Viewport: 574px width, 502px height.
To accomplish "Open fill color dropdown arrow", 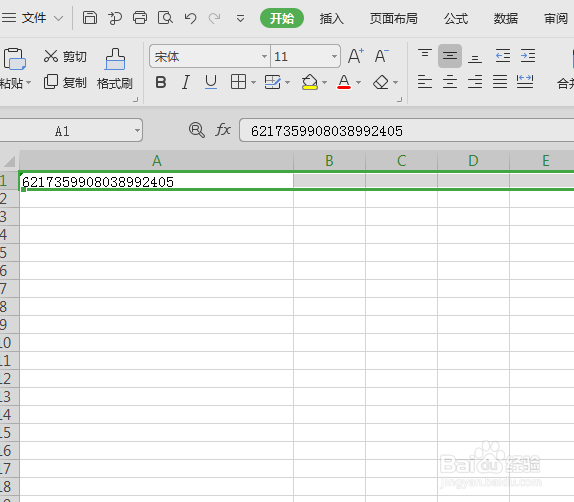I will pos(324,83).
